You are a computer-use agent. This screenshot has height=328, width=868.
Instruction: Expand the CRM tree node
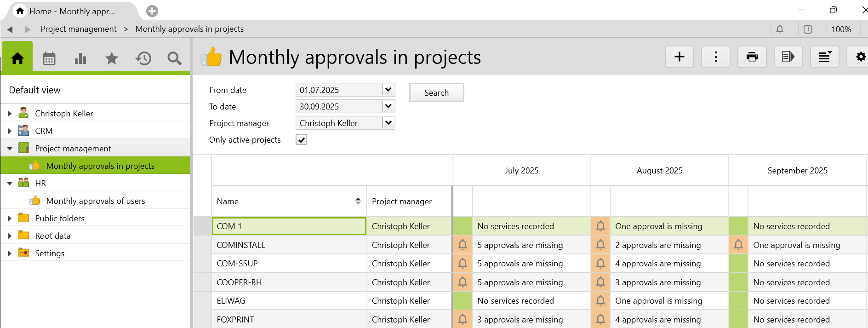tap(10, 131)
